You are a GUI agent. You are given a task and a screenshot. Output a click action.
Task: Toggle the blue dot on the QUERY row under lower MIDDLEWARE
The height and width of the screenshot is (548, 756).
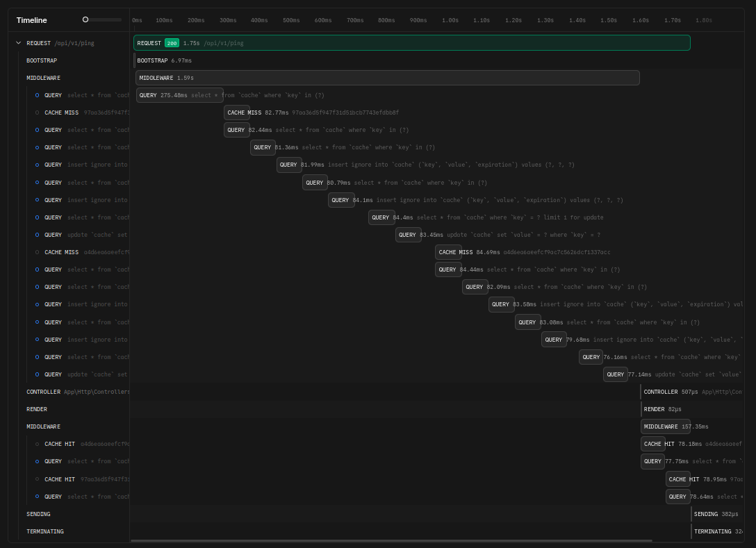pyautogui.click(x=38, y=461)
